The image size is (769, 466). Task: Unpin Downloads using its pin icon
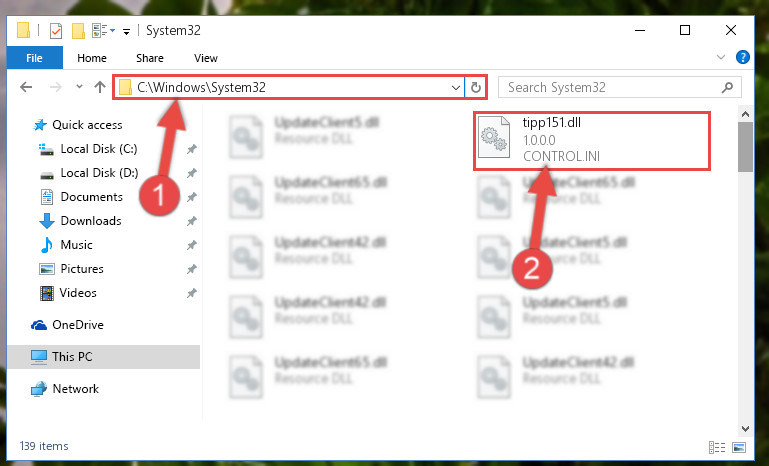click(x=191, y=221)
